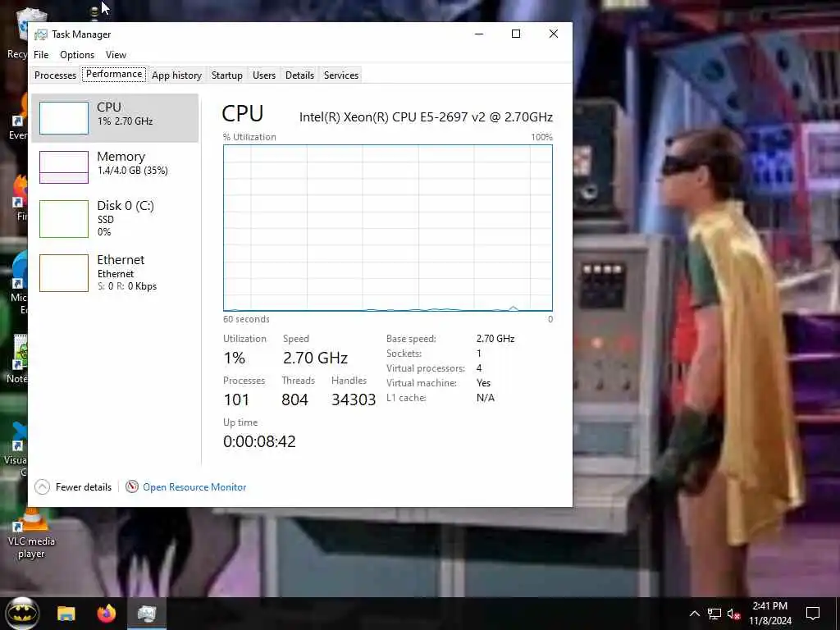
Task: Select the Performance tab
Action: (x=114, y=74)
